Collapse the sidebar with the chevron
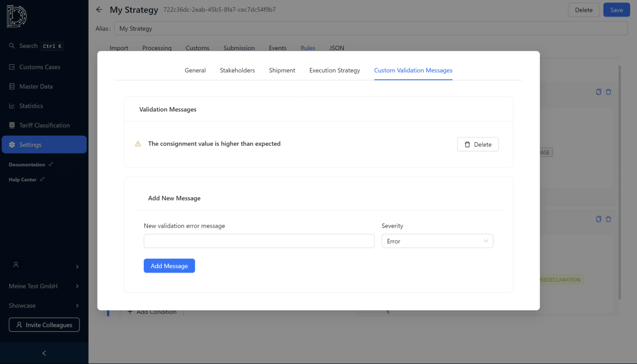The height and width of the screenshot is (364, 637). (44, 353)
